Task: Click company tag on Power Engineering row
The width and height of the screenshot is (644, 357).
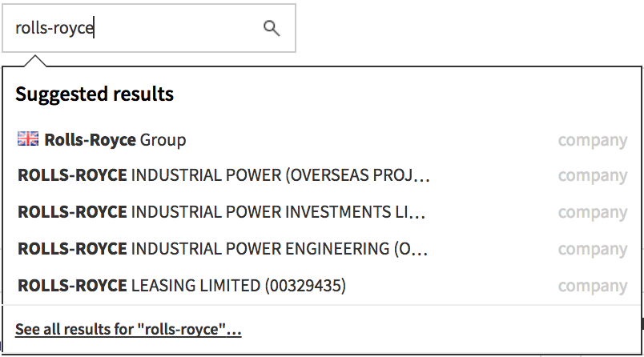Action: pyautogui.click(x=593, y=250)
